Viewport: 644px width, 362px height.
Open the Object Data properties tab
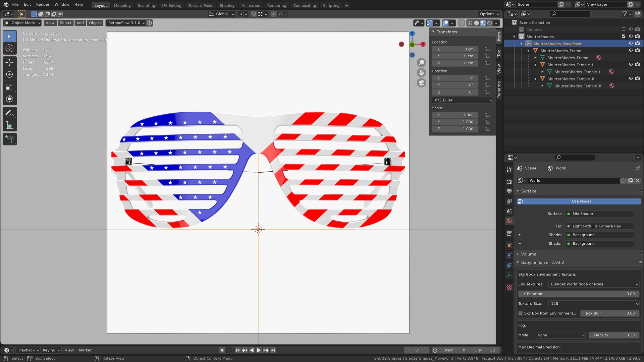tap(509, 275)
